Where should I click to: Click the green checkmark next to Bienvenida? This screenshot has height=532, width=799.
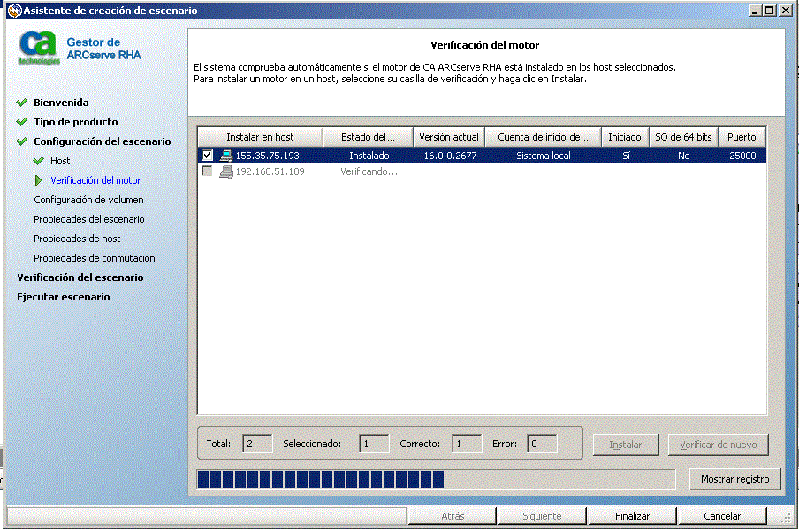[21, 102]
